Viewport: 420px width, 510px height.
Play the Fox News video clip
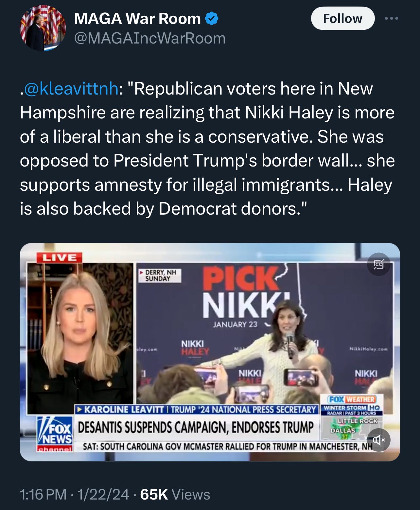point(210,352)
